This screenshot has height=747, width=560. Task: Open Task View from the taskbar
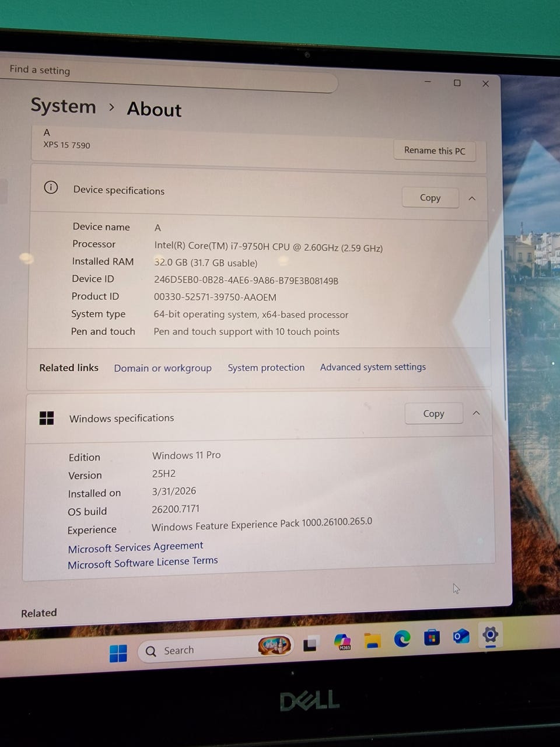click(x=310, y=644)
